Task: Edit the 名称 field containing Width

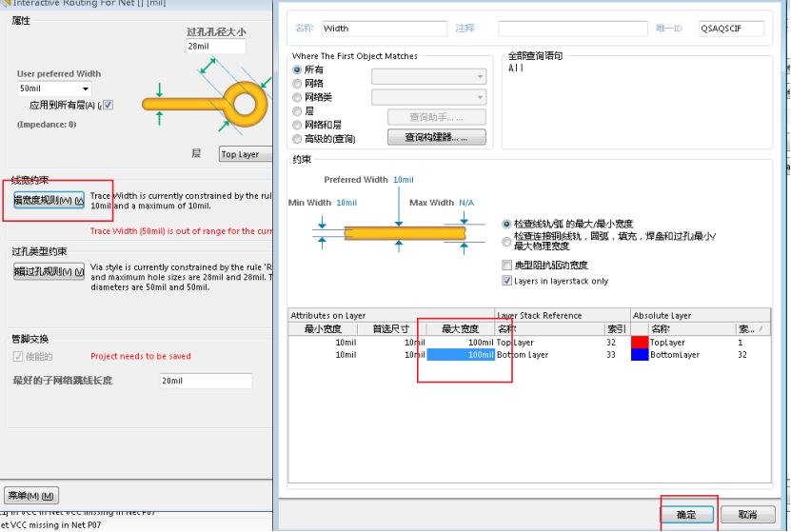Action: click(x=385, y=29)
